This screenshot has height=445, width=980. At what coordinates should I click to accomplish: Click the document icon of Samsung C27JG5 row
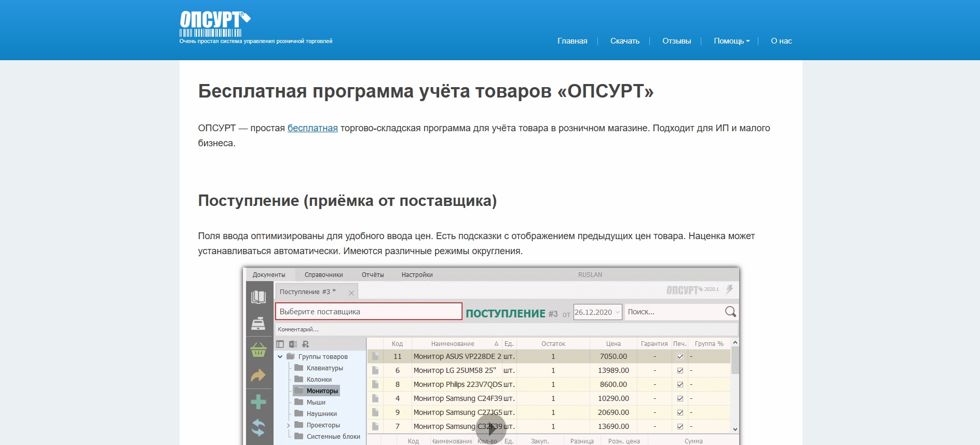(375, 412)
